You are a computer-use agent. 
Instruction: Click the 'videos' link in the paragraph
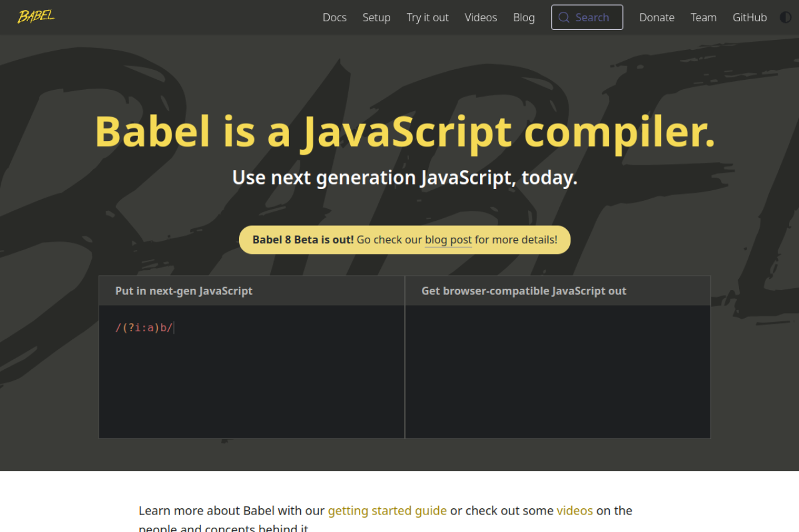pos(574,510)
